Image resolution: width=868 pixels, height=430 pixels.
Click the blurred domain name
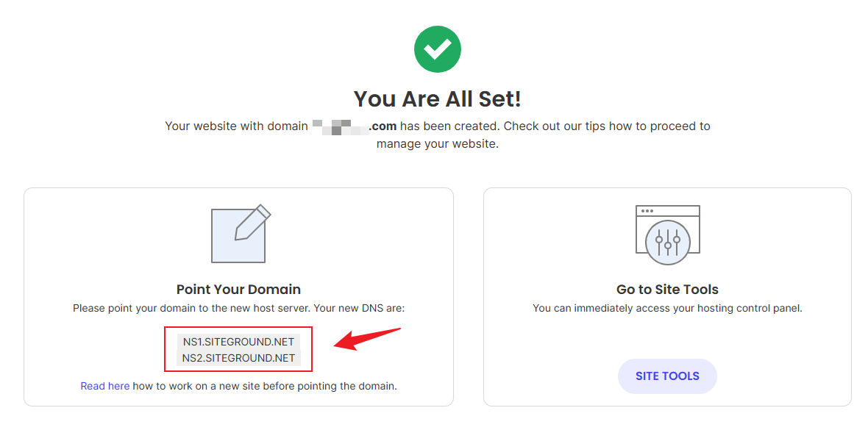click(x=340, y=126)
